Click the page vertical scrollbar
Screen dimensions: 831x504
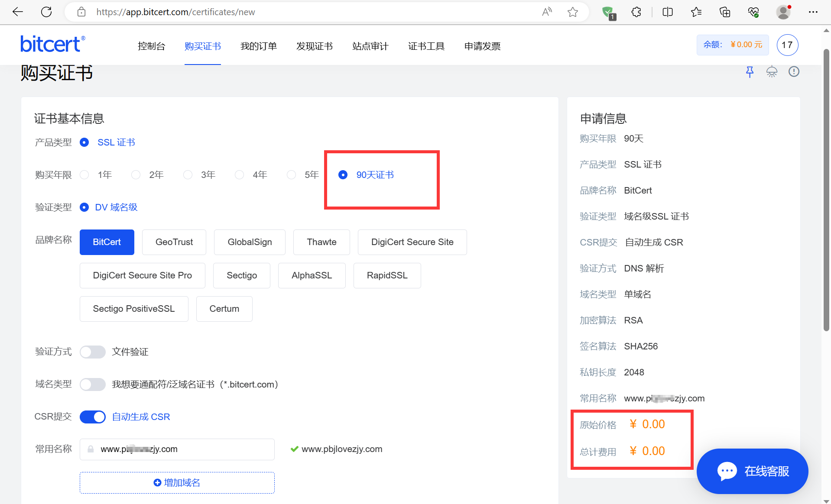(x=826, y=191)
